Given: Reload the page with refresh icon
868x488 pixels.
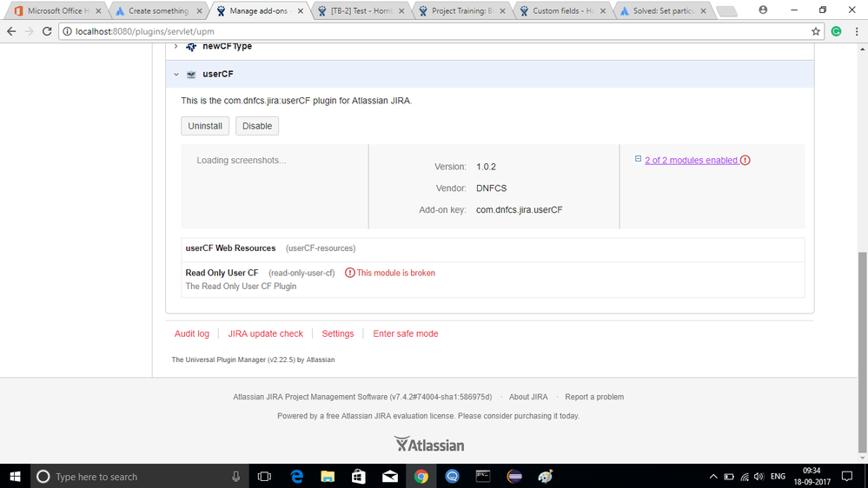Looking at the screenshot, I should [47, 31].
